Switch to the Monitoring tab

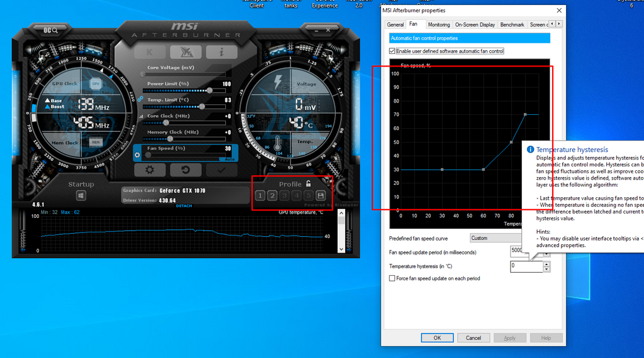(438, 24)
